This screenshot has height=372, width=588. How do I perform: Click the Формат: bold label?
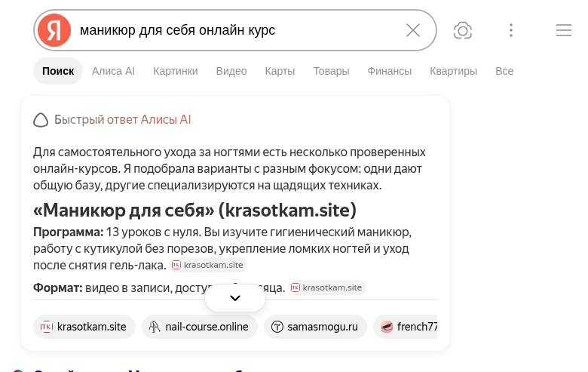point(58,287)
